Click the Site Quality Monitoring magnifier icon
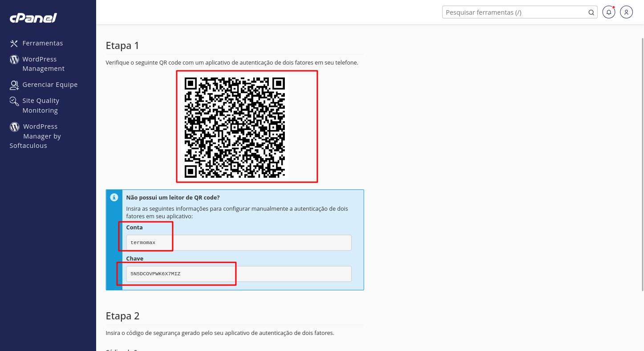644x351 pixels. (x=14, y=101)
